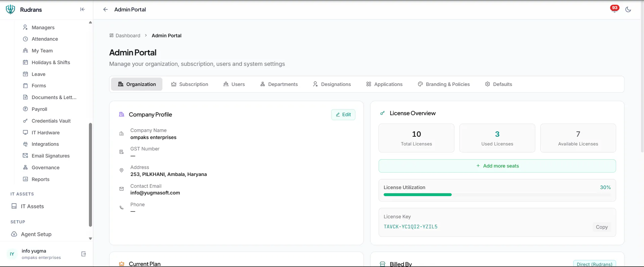
Task: Select Holidays & Shifts in sidebar
Action: 51,62
